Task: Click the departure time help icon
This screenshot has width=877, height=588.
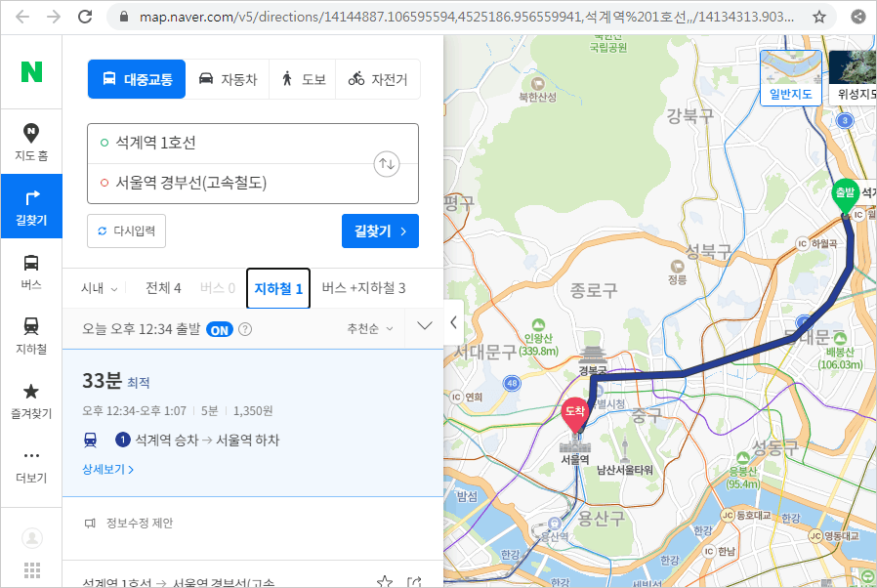Action: click(x=245, y=329)
